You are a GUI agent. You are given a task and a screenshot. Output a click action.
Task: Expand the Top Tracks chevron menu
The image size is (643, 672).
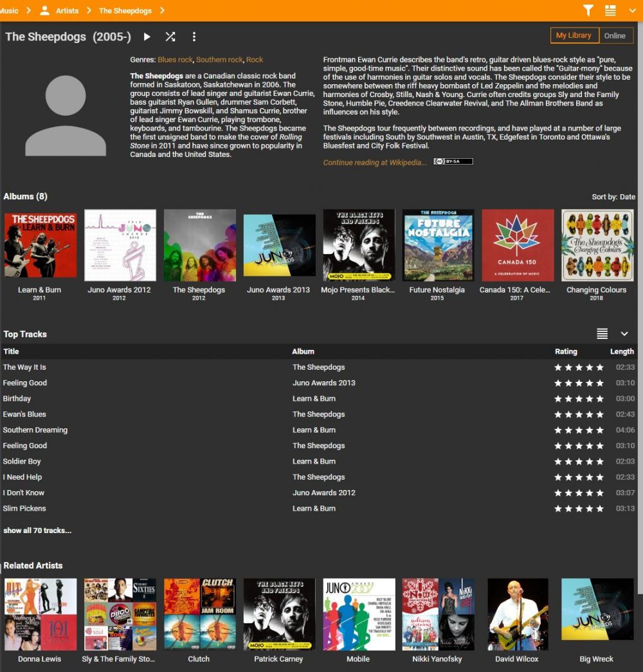624,334
